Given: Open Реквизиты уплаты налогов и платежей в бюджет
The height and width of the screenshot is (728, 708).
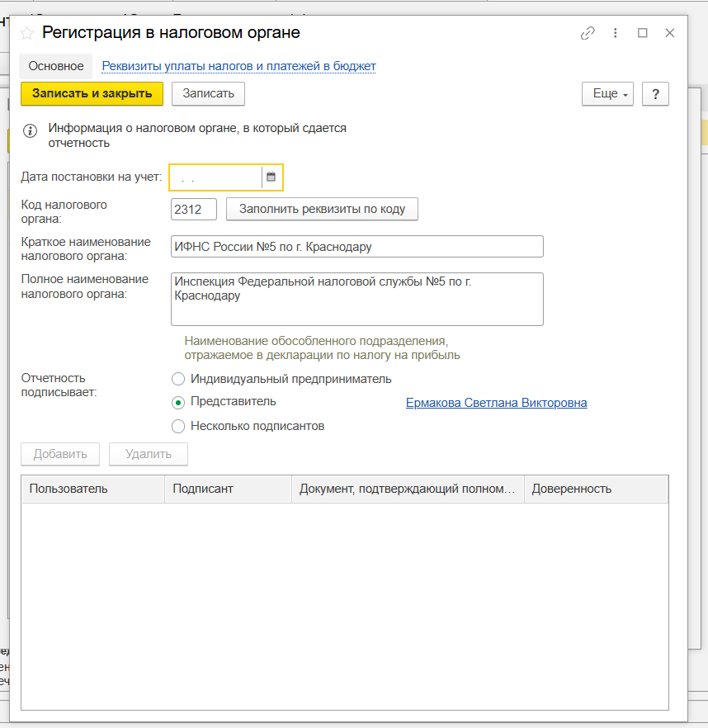Looking at the screenshot, I should pyautogui.click(x=238, y=66).
